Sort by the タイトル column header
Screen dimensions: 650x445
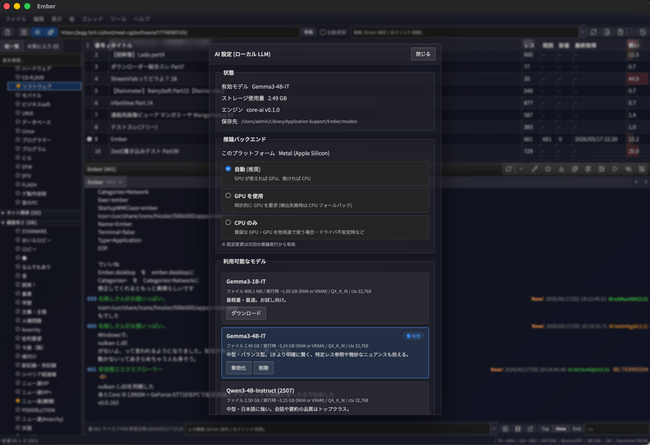[121, 45]
